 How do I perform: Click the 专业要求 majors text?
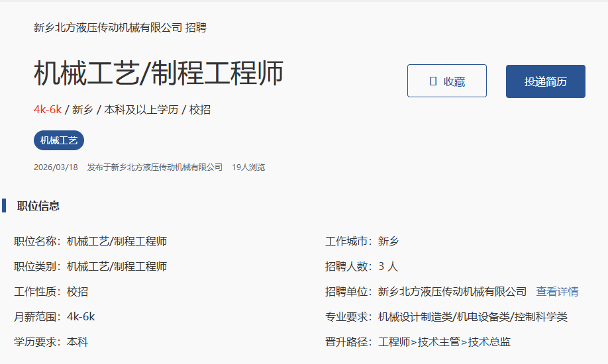pos(473,317)
